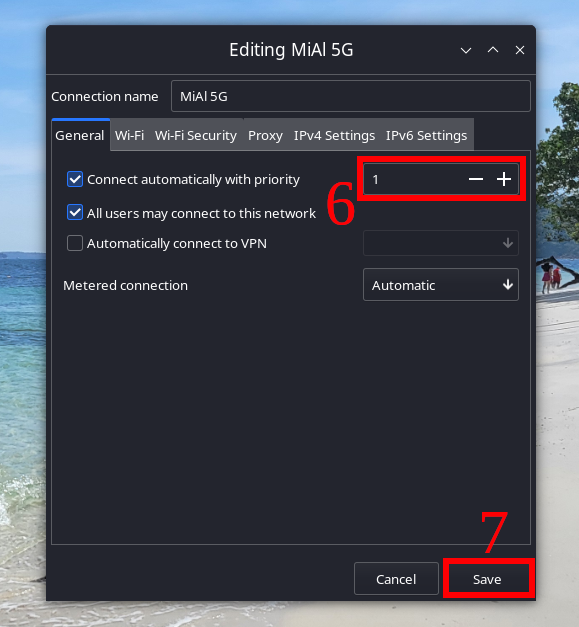Uncheck Connect automatically with priority

[75, 179]
